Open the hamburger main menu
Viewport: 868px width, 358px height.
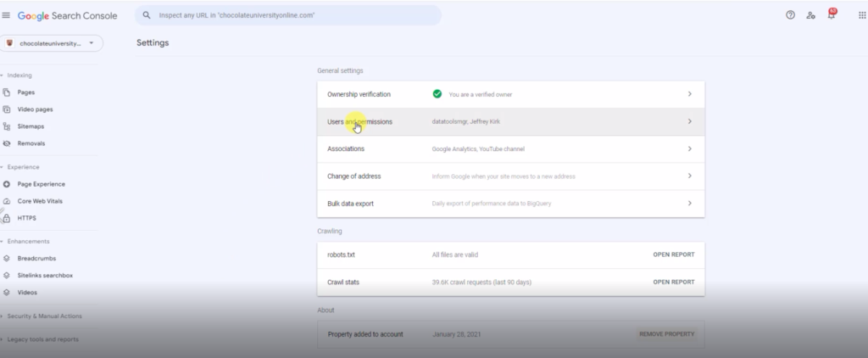click(x=6, y=15)
